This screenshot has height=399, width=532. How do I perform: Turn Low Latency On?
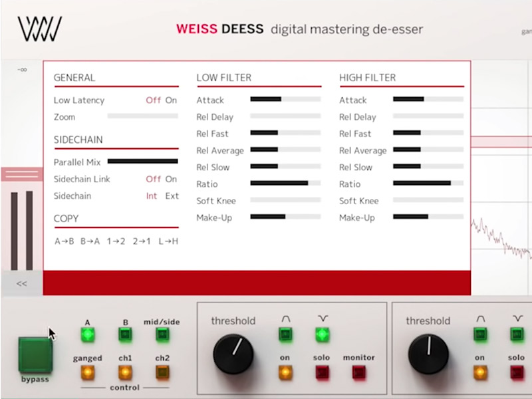pyautogui.click(x=172, y=100)
